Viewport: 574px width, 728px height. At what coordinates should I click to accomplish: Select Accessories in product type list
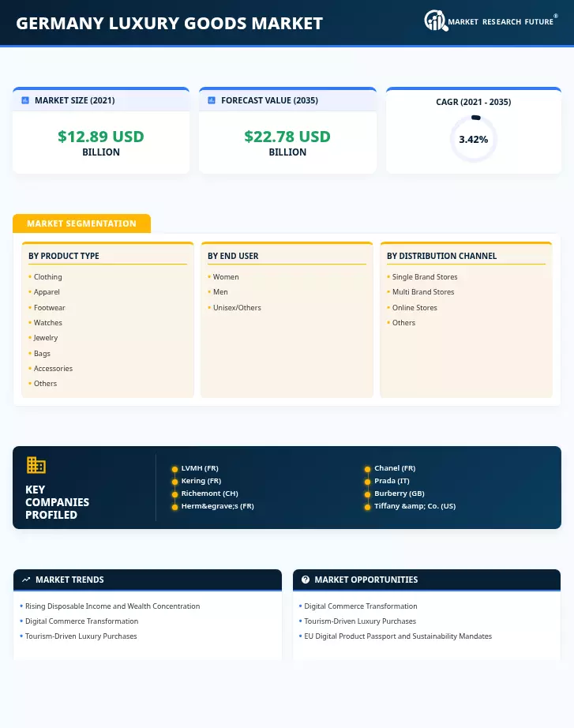click(53, 369)
